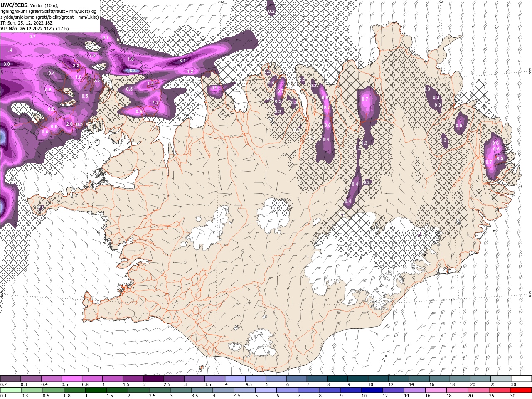Choose the top legend swatch between 0.5 and 0.8
The height and width of the screenshot is (399, 532).
point(71,379)
